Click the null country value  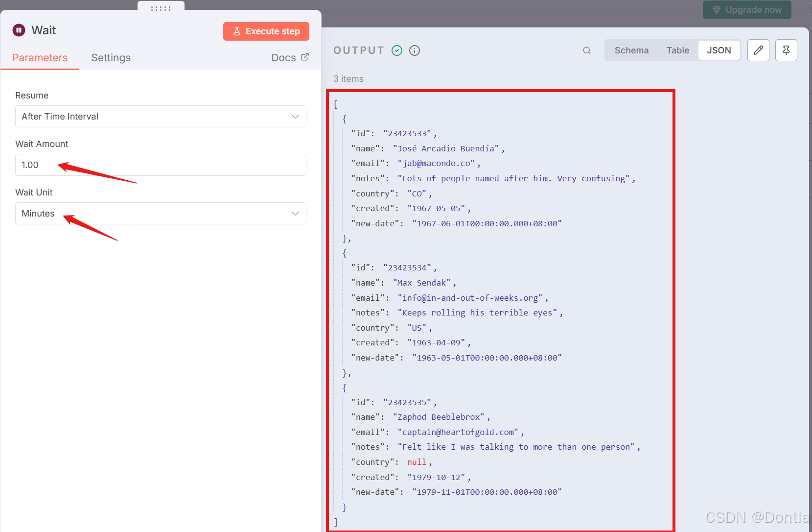[x=417, y=462]
